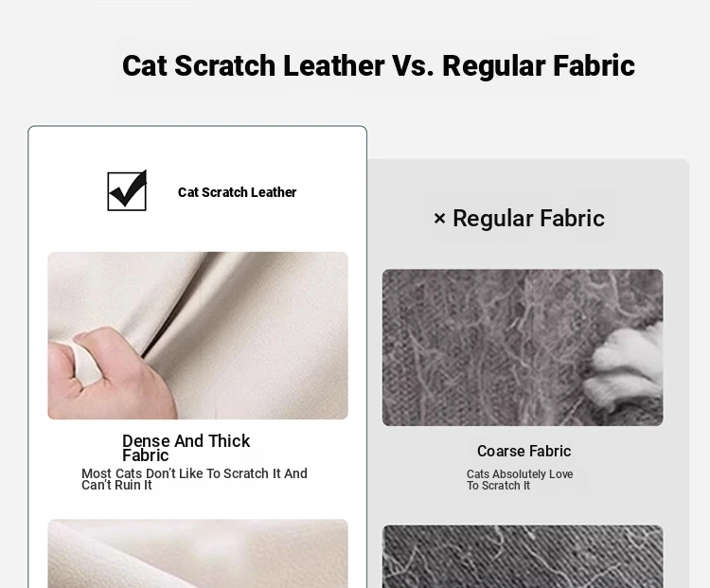Image resolution: width=710 pixels, height=588 pixels.
Task: Click the Coarse Fabric caption
Action: click(524, 452)
